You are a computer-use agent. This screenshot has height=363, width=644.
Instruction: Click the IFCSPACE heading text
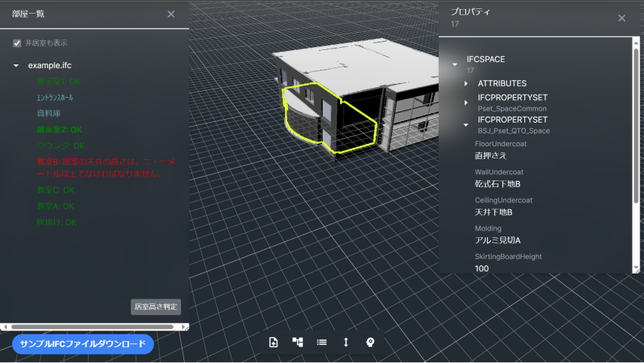coord(486,59)
